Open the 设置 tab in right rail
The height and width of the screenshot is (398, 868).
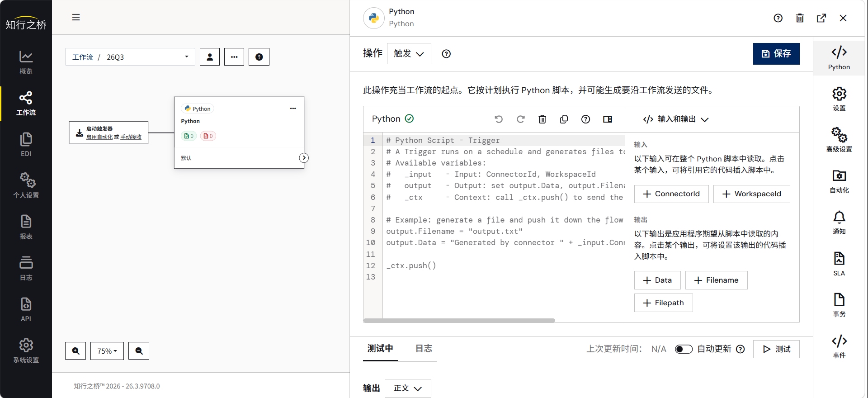pos(839,99)
